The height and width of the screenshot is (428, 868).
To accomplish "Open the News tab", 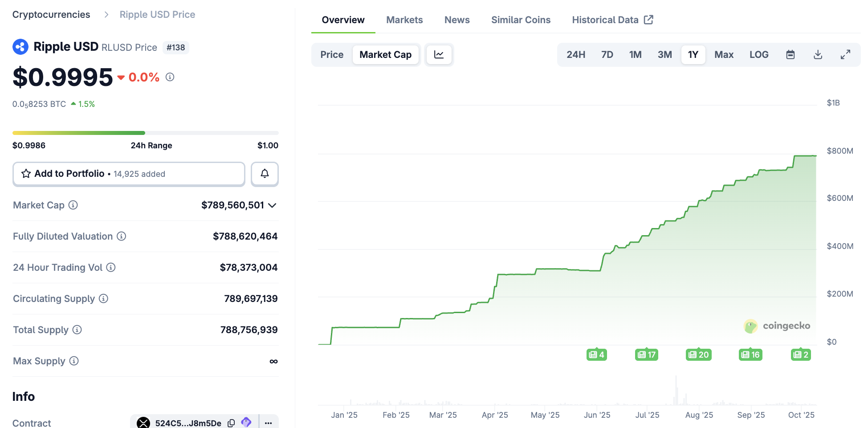I will [x=456, y=20].
